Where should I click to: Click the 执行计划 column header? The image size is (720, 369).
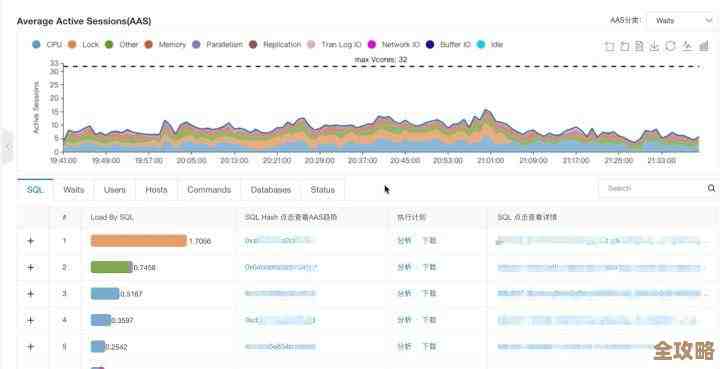(x=411, y=218)
